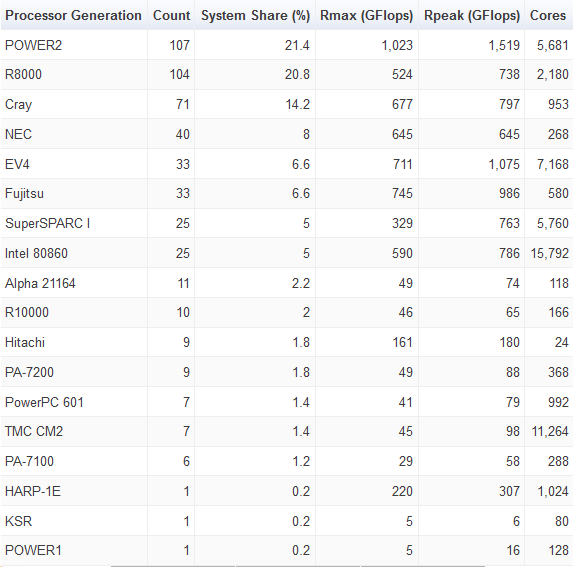The width and height of the screenshot is (573, 567).
Task: Select the 21.4 system share value
Action: (297, 45)
